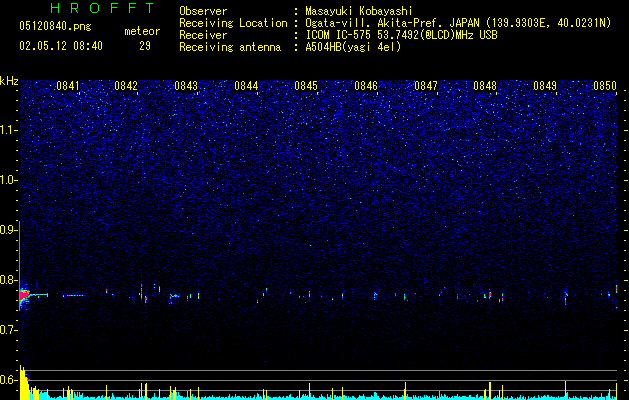The image size is (629, 400).
Task: Click the date stamp 02.05.12 08:40
Action: (61, 46)
